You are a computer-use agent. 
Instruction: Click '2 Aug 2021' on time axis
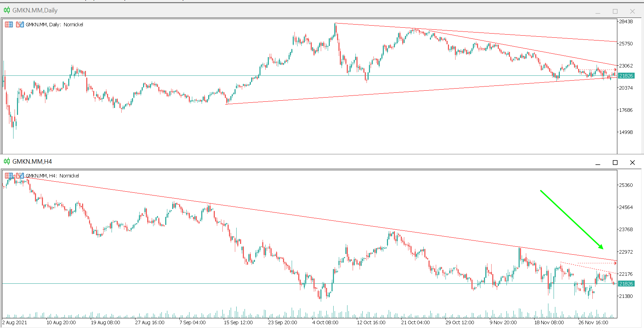15,322
